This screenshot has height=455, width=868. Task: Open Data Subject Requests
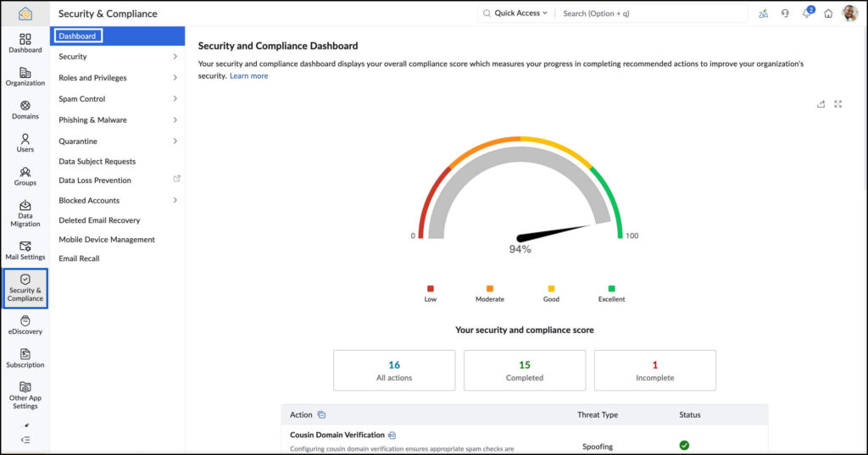[x=97, y=161]
